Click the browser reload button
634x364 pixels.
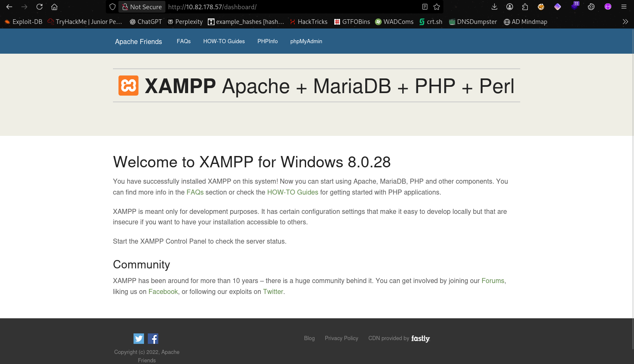39,7
